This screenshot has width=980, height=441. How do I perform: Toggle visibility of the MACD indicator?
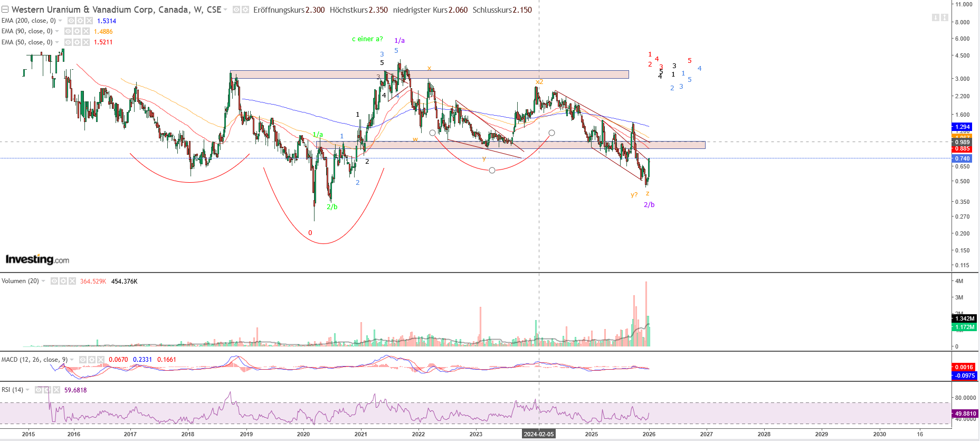(x=83, y=360)
